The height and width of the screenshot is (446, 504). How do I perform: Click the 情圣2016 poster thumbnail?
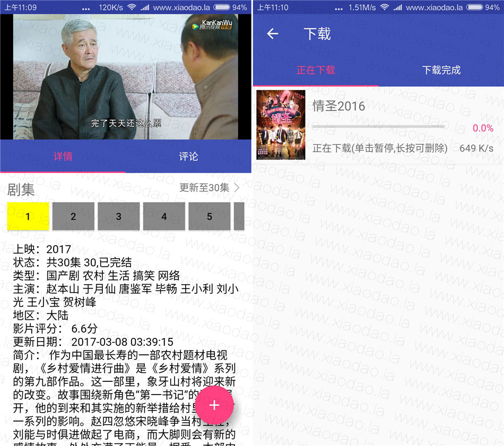click(x=281, y=125)
